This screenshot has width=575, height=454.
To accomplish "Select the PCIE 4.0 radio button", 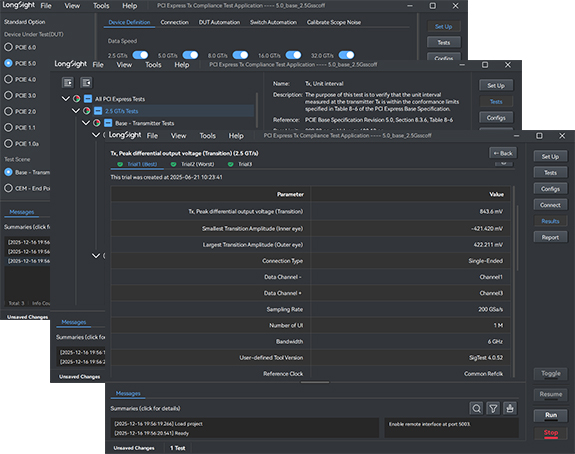I will tap(8, 79).
